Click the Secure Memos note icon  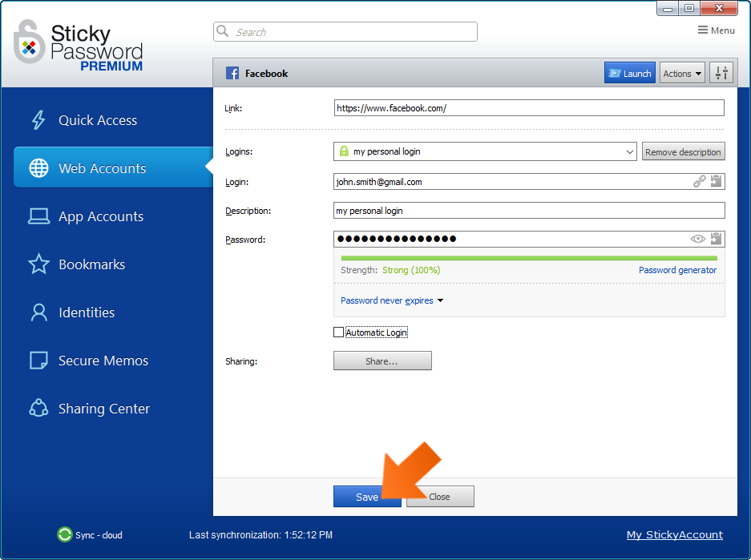click(x=38, y=361)
